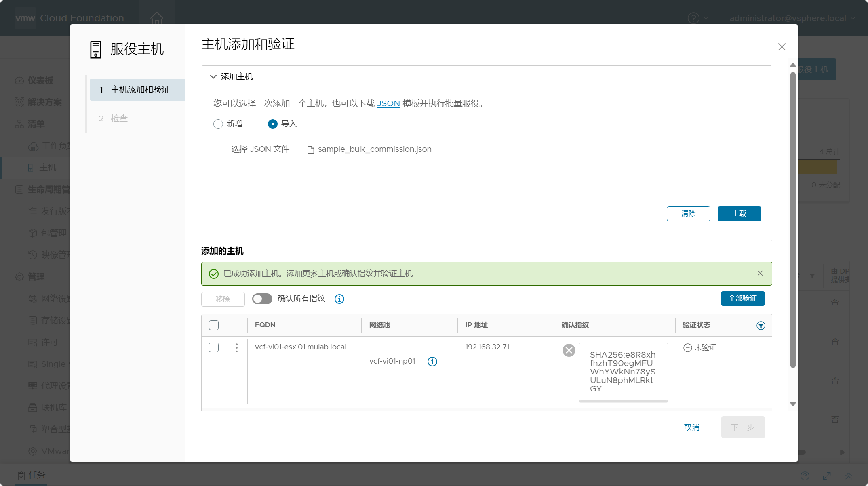
Task: Click the 全部验证 button
Action: pos(743,298)
